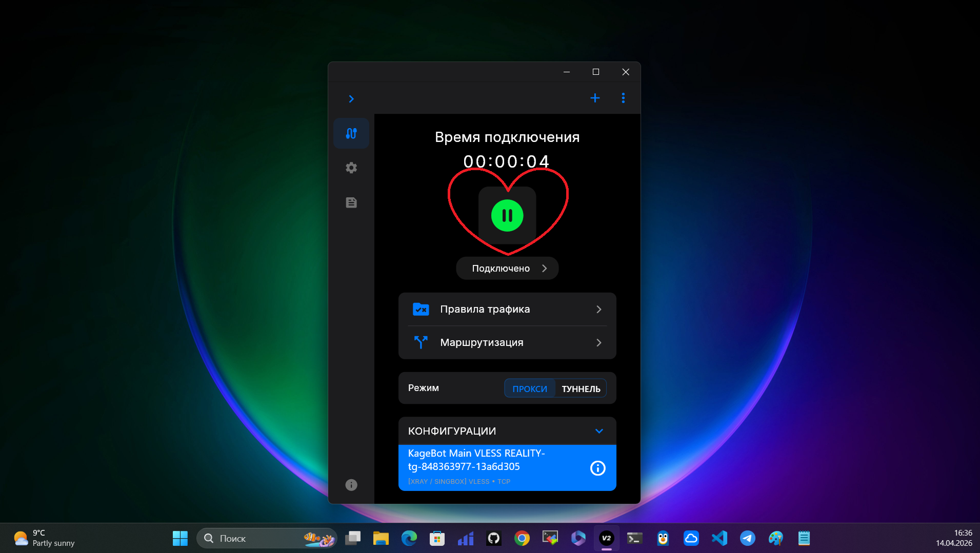Image resolution: width=980 pixels, height=553 pixels.
Task: Open settings gear in sidebar
Action: coord(351,168)
